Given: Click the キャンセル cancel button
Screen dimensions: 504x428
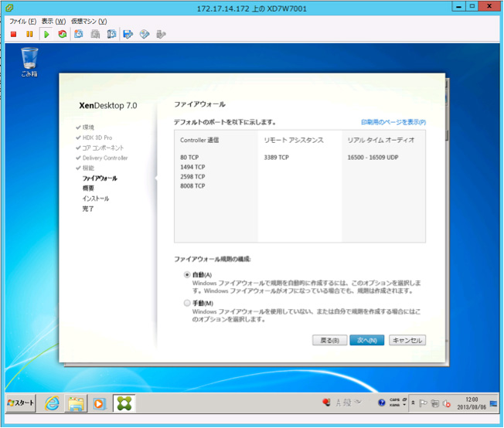Looking at the screenshot, I should pos(407,340).
